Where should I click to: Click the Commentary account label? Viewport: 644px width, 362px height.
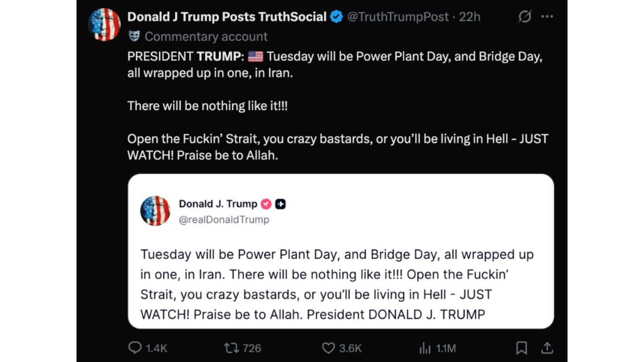click(206, 36)
